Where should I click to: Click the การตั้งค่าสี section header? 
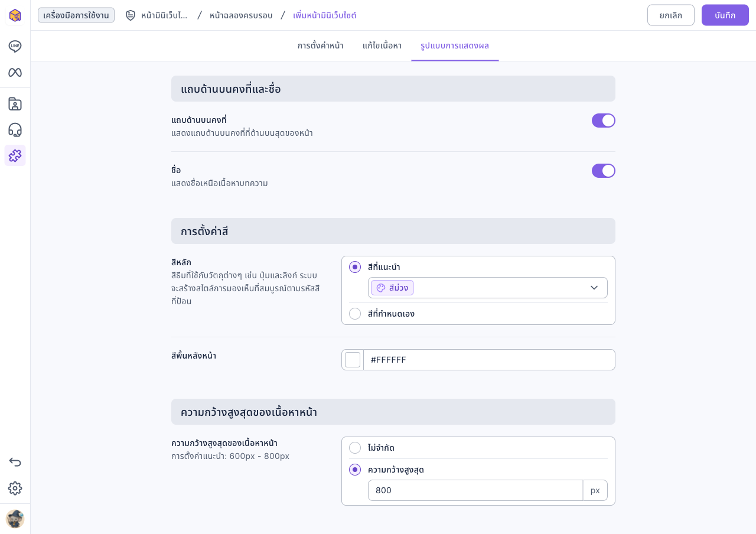point(393,231)
